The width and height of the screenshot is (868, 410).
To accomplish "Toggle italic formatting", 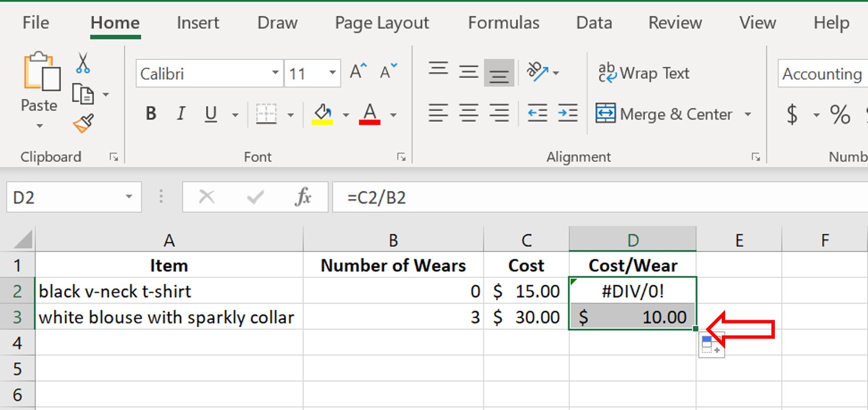I will click(x=181, y=113).
